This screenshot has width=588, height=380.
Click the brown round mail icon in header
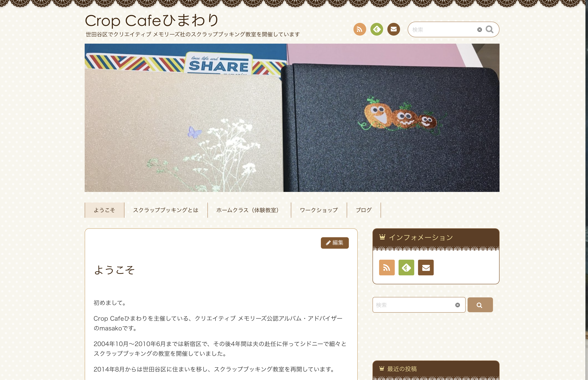(x=393, y=29)
